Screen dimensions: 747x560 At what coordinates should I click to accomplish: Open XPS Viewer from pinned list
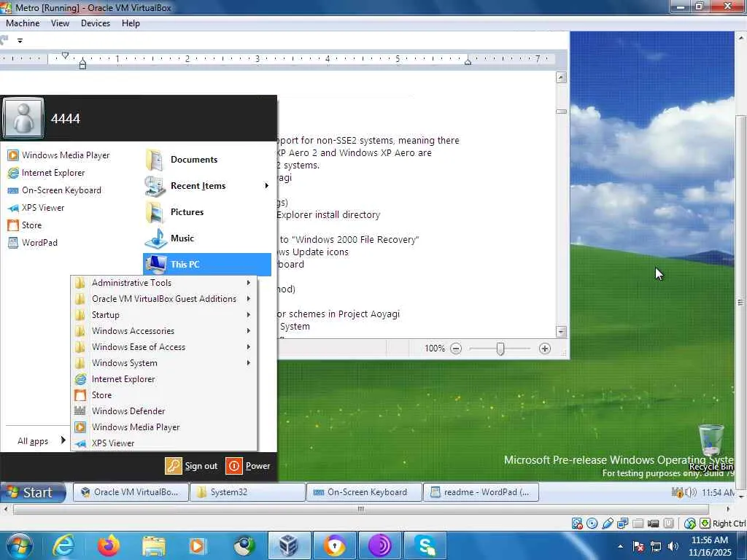click(36, 208)
